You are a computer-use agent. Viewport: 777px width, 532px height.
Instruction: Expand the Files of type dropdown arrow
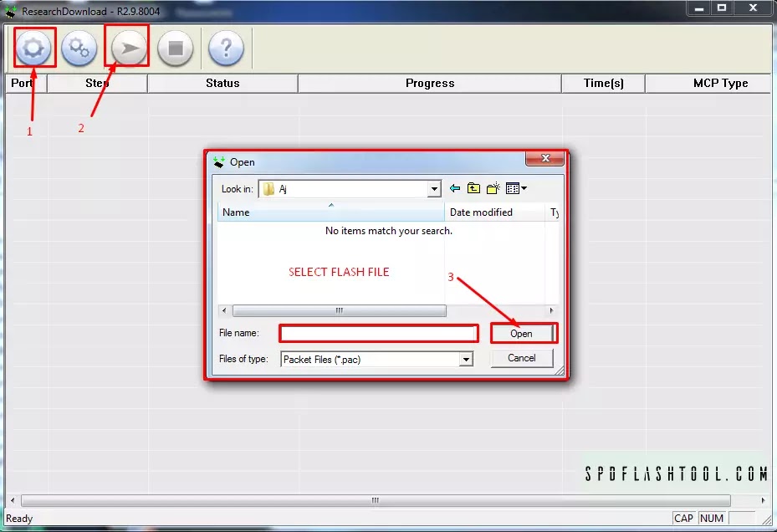click(x=466, y=360)
